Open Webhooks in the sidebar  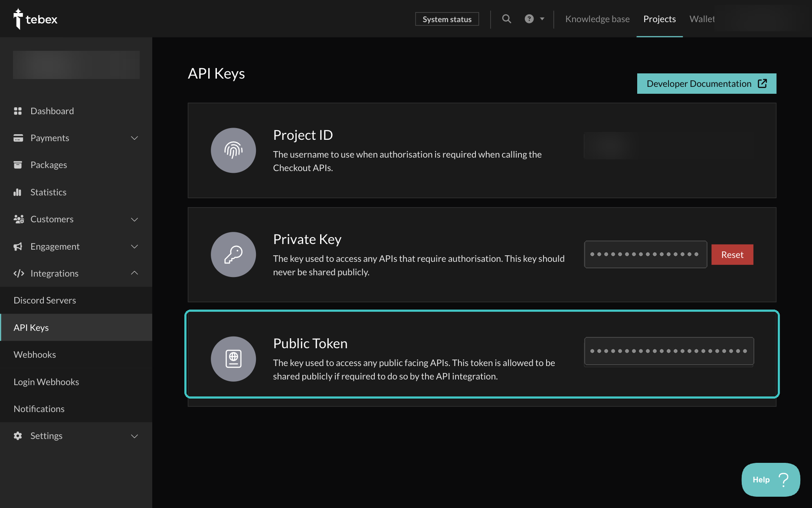(76, 355)
